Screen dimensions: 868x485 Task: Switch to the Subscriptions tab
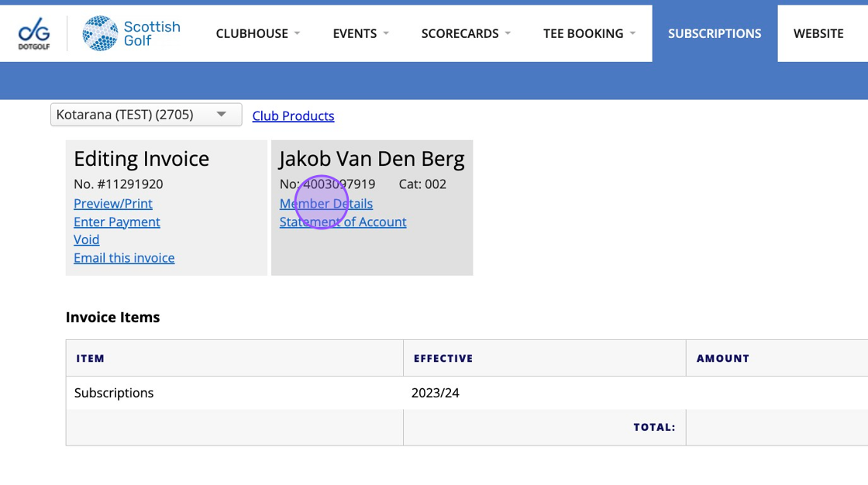(715, 33)
